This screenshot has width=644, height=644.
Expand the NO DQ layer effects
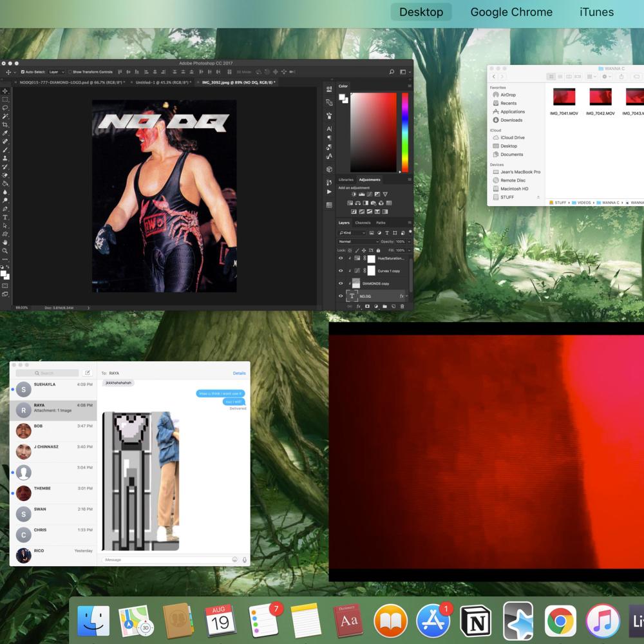pos(406,296)
